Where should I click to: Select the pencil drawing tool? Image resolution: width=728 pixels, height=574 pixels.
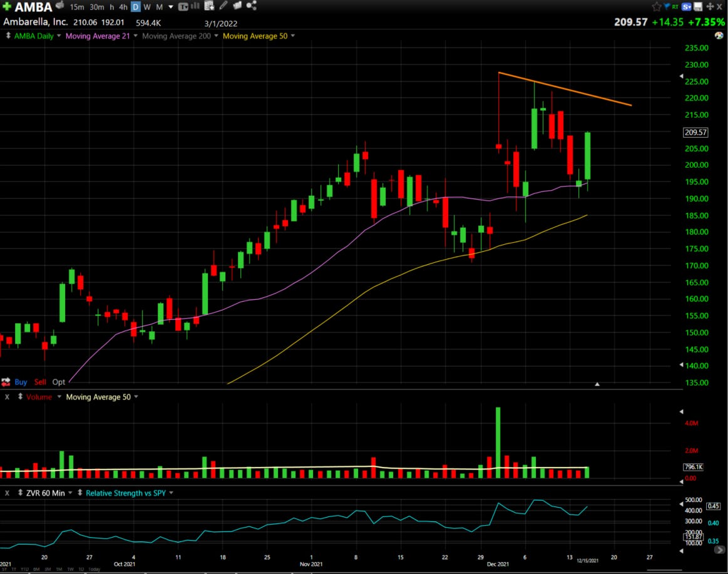pyautogui.click(x=223, y=6)
